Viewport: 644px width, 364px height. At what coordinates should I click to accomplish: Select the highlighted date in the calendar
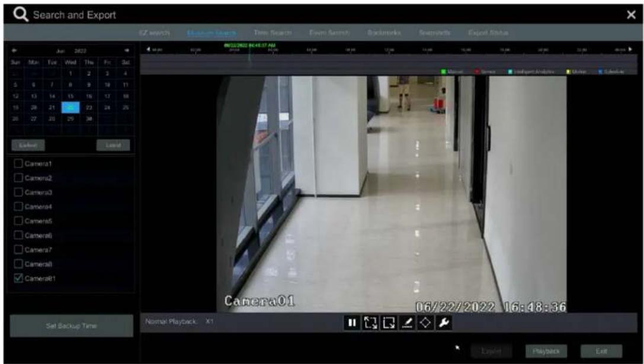tap(71, 108)
